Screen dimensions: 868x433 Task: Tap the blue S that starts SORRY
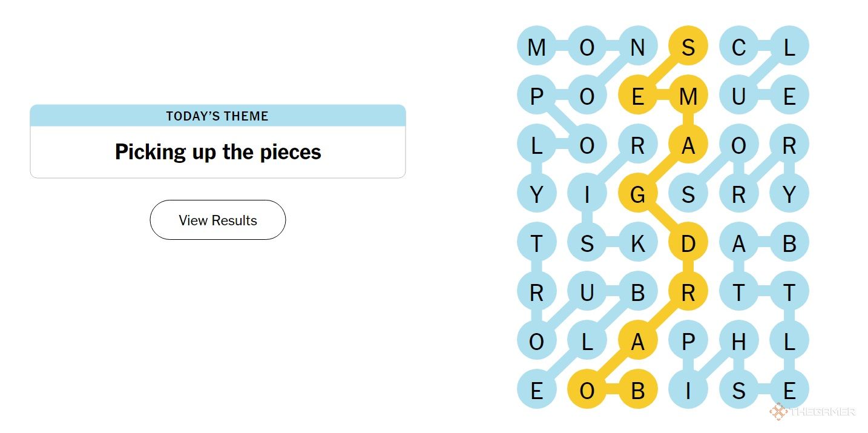[688, 194]
